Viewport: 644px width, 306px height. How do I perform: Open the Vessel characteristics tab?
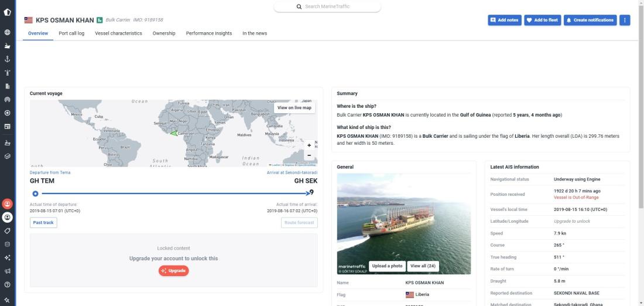[118, 33]
